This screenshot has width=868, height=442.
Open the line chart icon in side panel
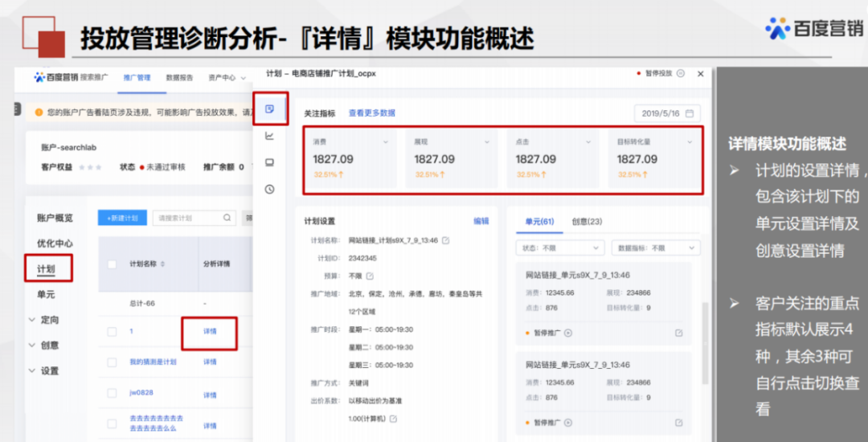(x=270, y=136)
